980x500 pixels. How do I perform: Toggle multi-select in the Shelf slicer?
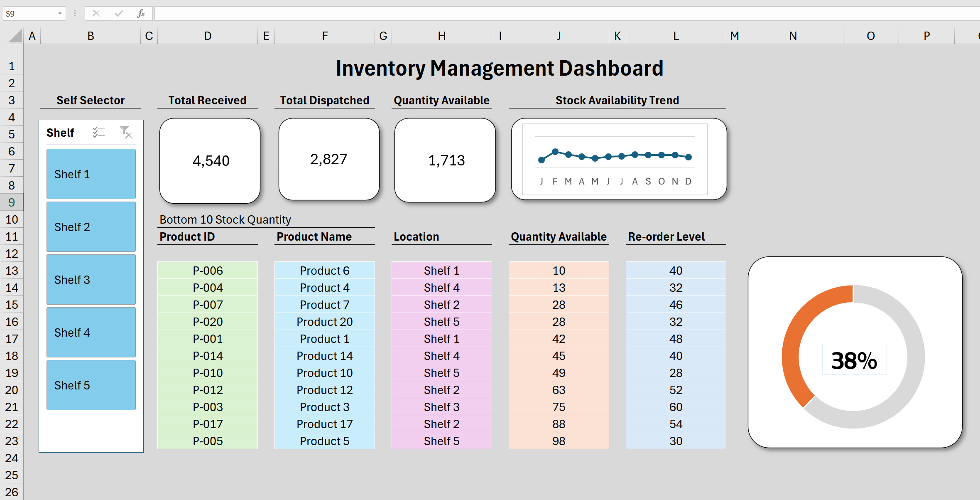tap(99, 132)
